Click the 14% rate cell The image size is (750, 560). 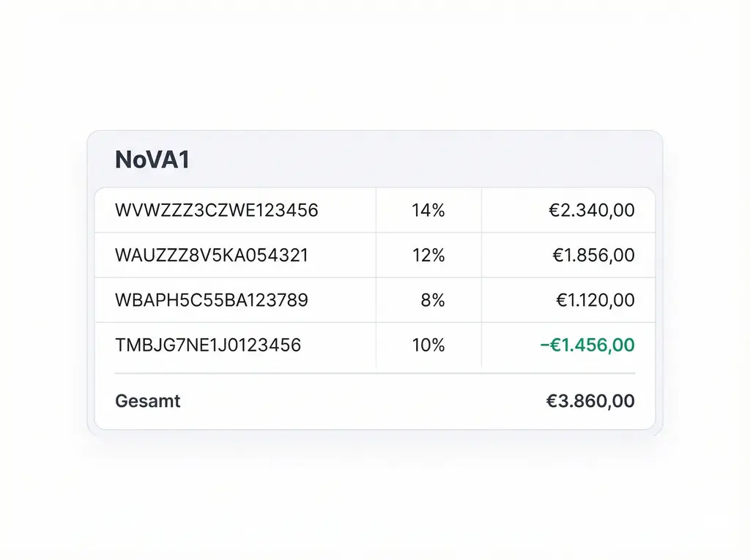point(428,211)
